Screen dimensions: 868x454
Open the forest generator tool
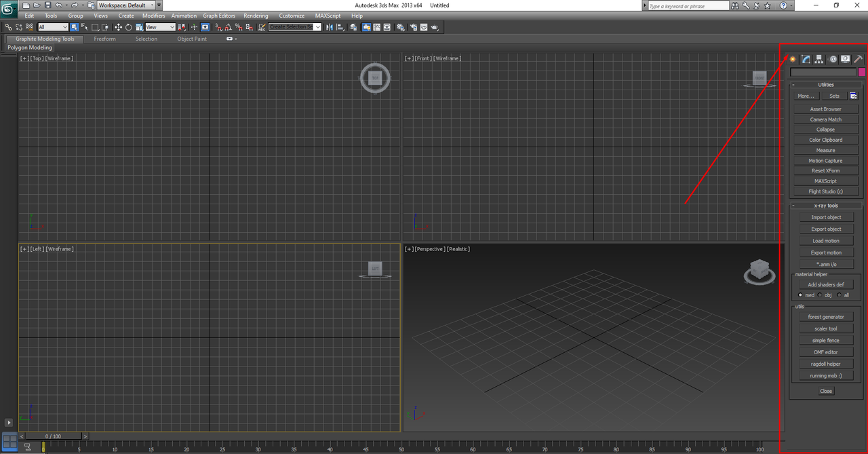[x=826, y=317]
